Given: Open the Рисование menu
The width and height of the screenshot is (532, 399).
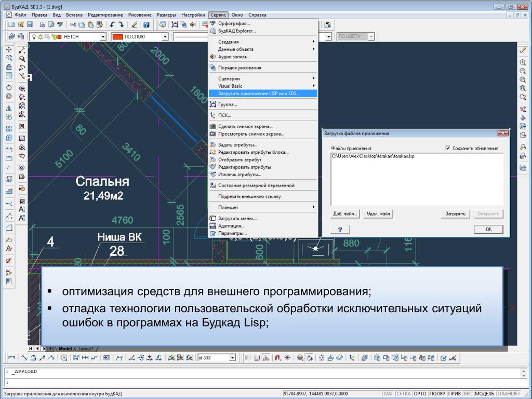Looking at the screenshot, I should pos(140,15).
